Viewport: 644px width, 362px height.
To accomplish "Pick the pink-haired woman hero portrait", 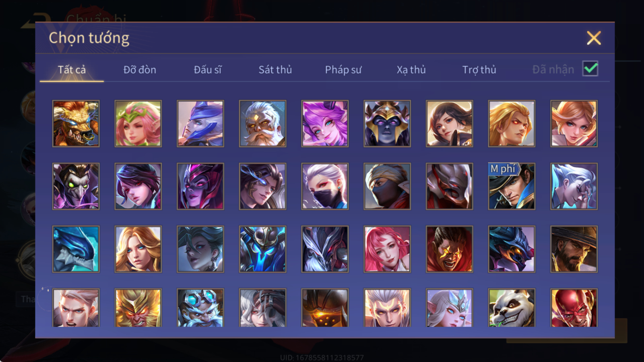I will (x=387, y=249).
